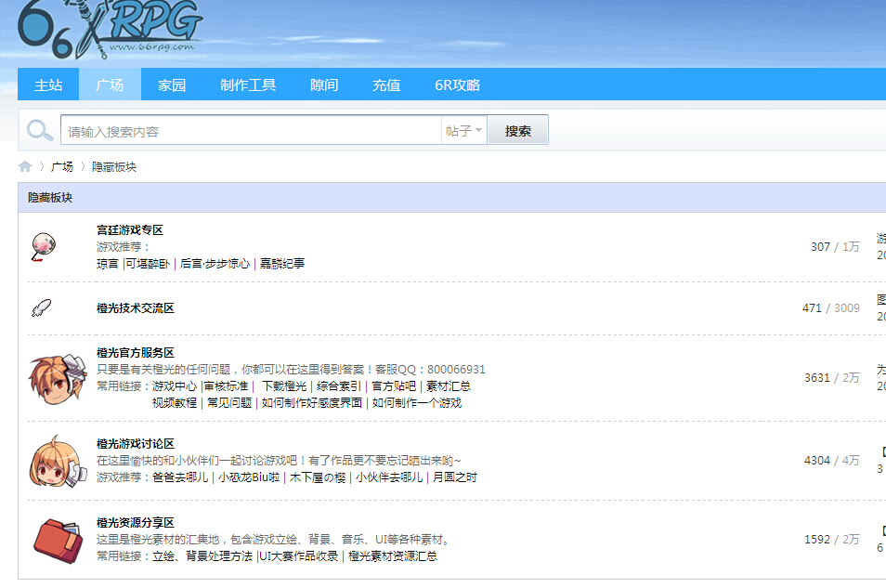Open the 下载橙光 link

pyautogui.click(x=283, y=386)
